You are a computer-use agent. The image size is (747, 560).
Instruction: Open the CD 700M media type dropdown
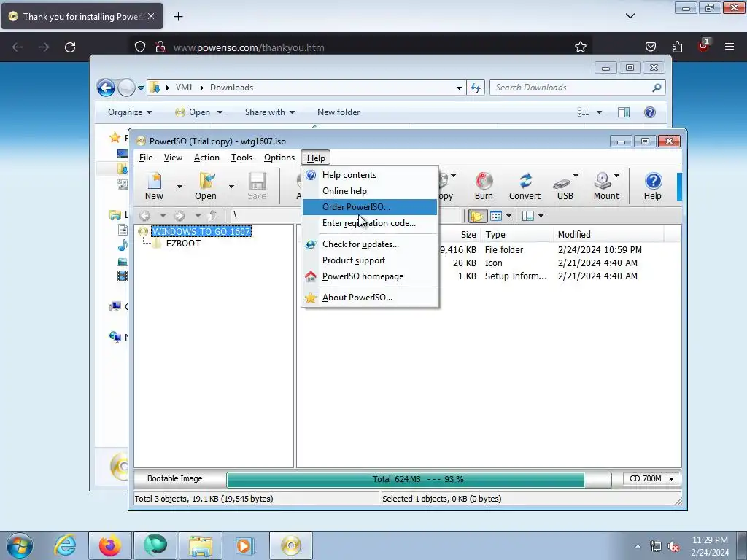coord(652,478)
